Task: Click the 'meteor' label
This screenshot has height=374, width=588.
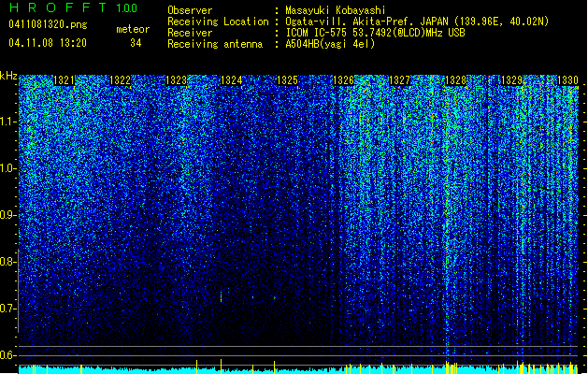Action: click(x=133, y=29)
